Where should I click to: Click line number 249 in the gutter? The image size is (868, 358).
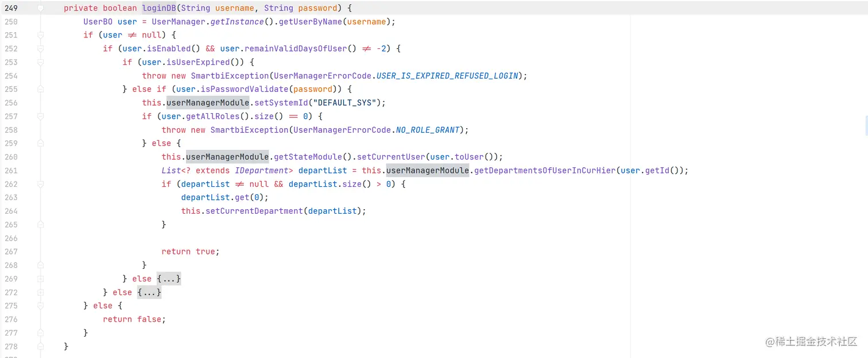[11, 8]
